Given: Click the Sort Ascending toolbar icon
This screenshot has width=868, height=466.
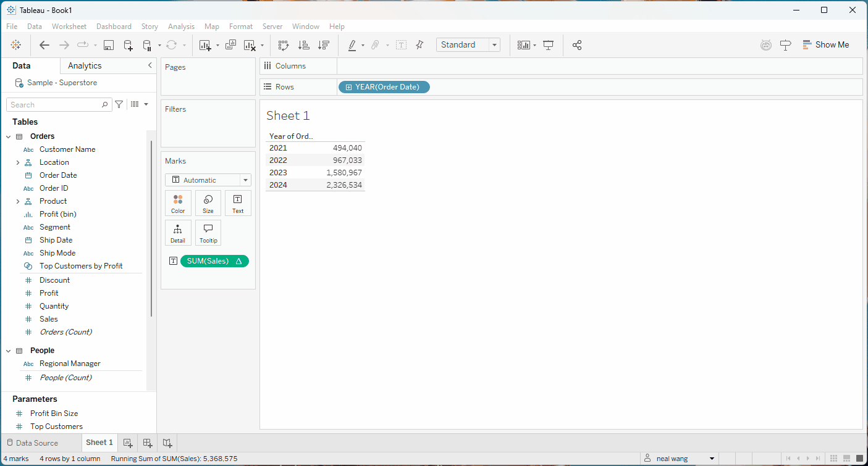Looking at the screenshot, I should point(303,45).
